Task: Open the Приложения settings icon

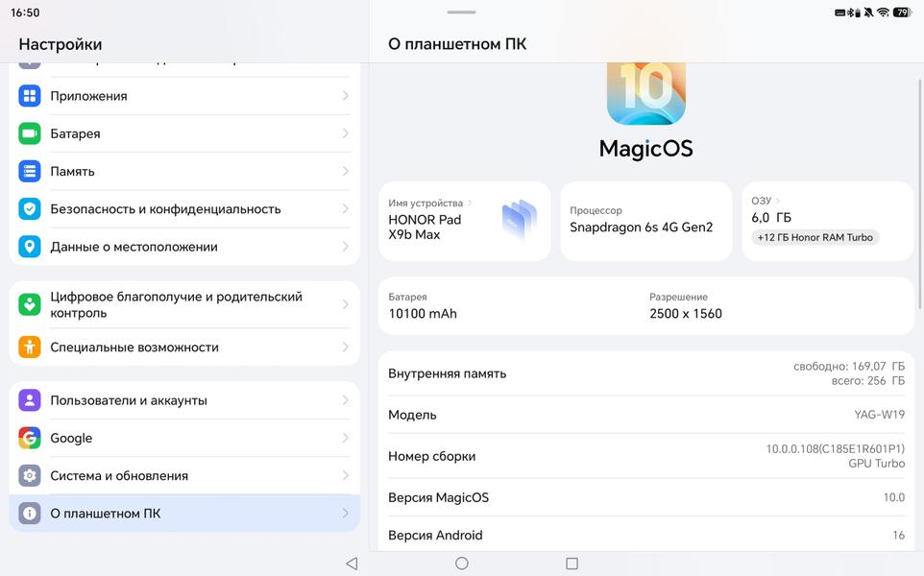Action: pos(30,95)
